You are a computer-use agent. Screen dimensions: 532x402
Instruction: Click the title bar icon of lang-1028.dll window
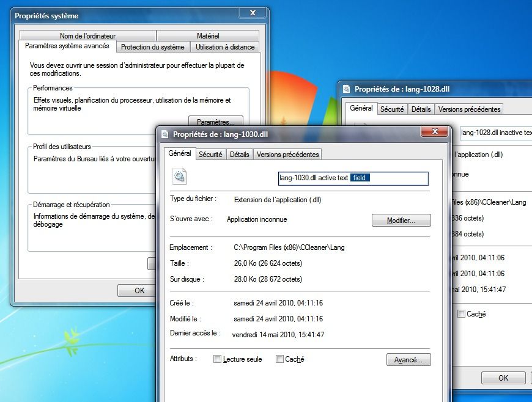(x=347, y=89)
